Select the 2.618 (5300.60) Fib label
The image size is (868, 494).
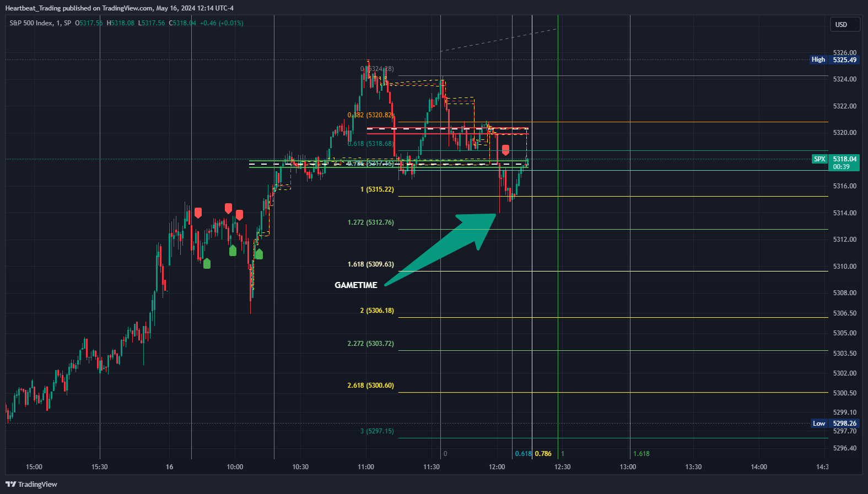[370, 386]
